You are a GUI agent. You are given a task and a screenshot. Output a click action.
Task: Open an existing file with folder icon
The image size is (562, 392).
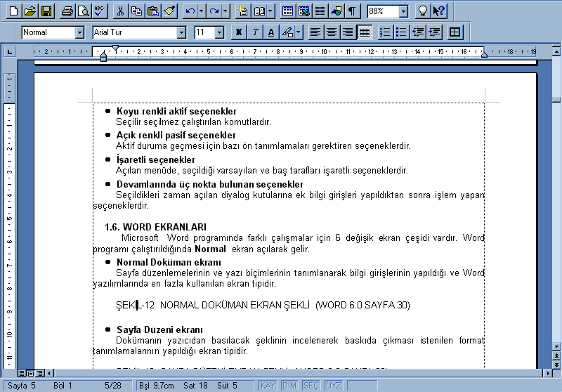[x=30, y=11]
